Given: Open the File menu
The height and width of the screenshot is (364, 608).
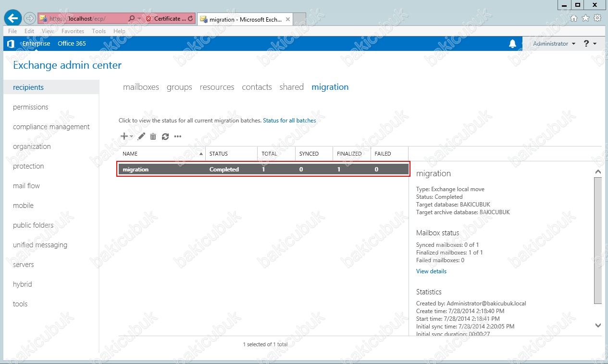Looking at the screenshot, I should (x=12, y=31).
